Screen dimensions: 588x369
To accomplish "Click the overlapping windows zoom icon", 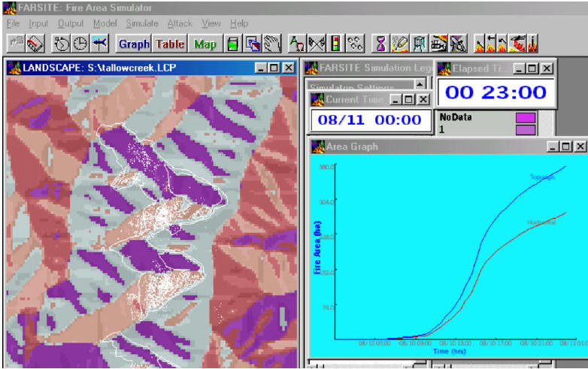I will [253, 44].
